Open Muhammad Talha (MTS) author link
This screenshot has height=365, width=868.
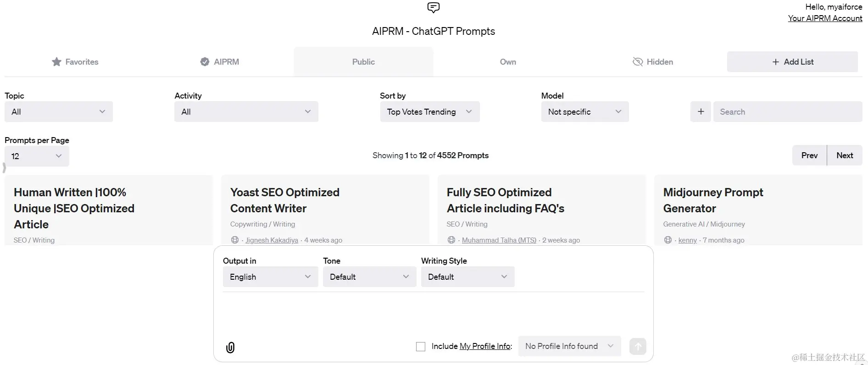[499, 240]
